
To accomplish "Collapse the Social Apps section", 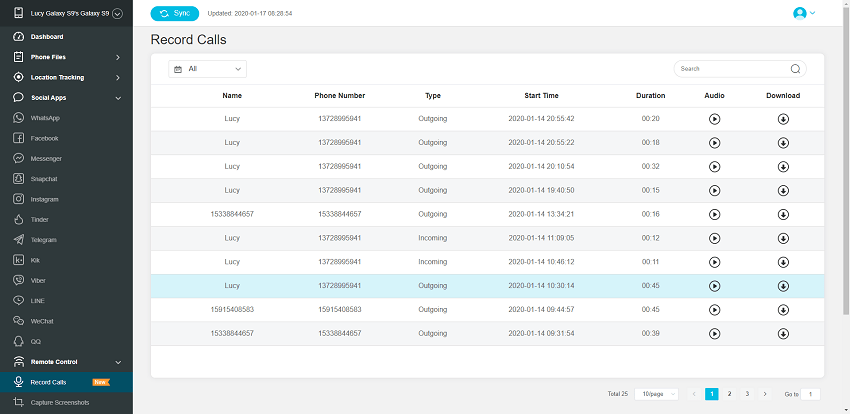I will (66, 98).
